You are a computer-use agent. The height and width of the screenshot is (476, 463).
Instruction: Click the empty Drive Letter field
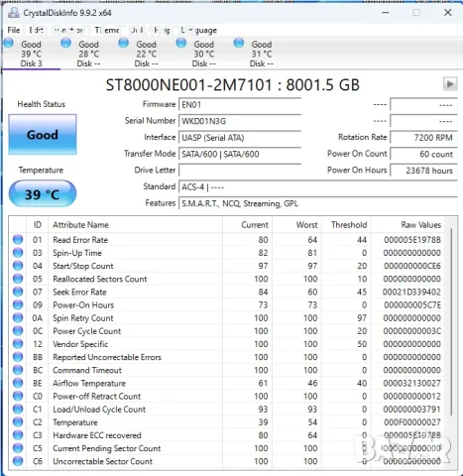coord(240,171)
